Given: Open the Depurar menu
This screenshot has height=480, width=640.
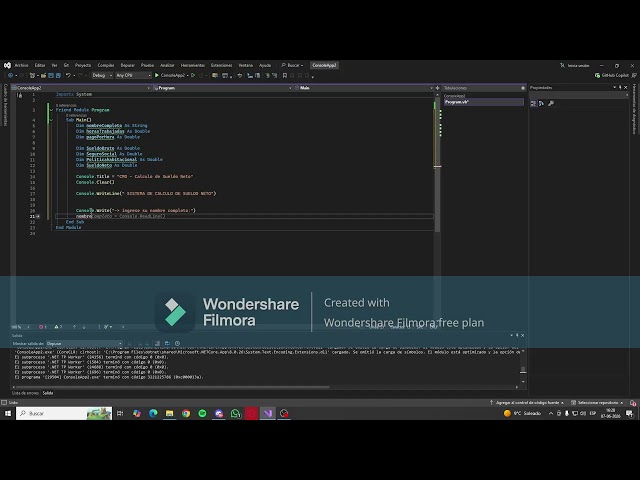Looking at the screenshot, I should (127, 65).
